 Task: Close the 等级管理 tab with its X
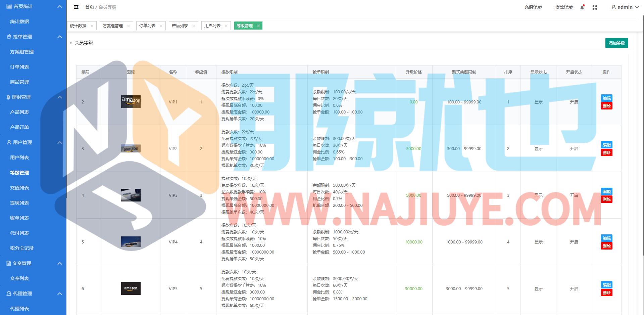(x=258, y=26)
